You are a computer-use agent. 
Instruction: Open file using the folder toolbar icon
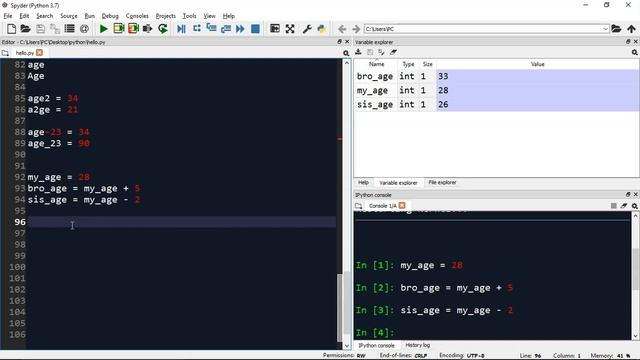coord(25,29)
